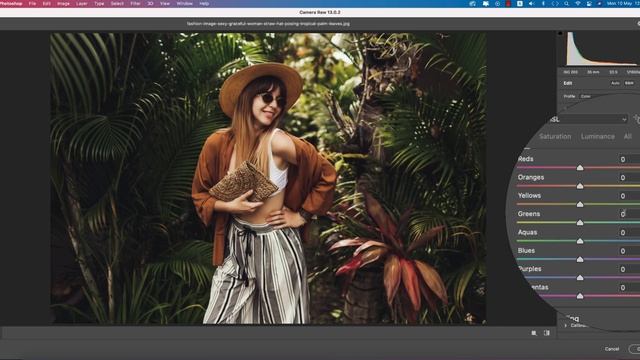Click the Yellows value field
The width and height of the screenshot is (640, 360).
(629, 196)
